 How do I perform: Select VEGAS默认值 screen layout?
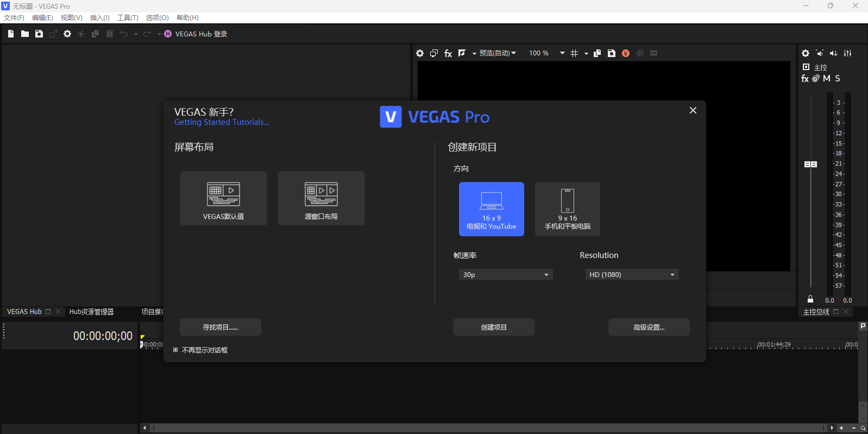click(x=223, y=198)
